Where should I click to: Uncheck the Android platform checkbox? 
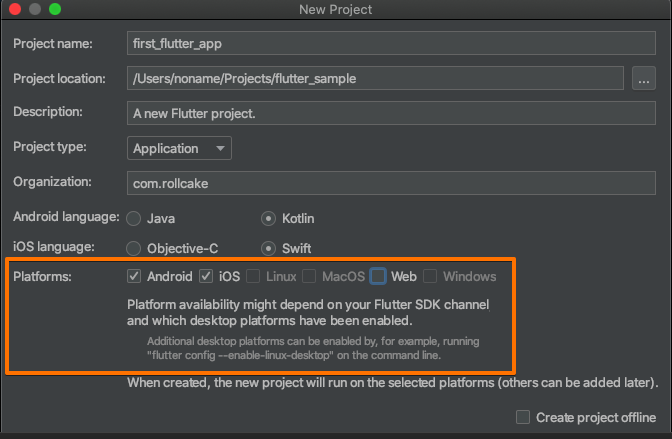[134, 276]
